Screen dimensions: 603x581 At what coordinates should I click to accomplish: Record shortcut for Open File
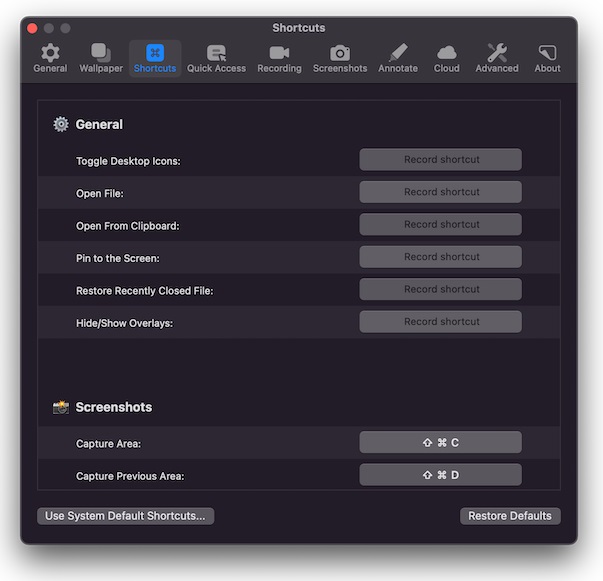(440, 192)
